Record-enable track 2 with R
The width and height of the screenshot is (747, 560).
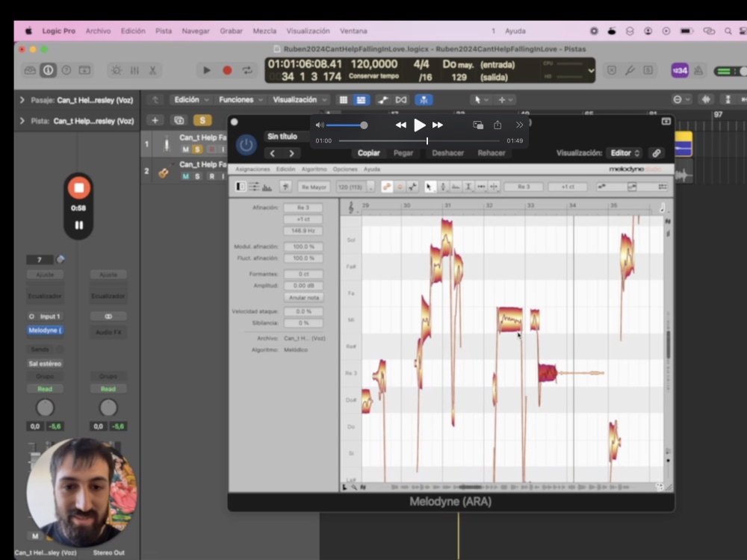click(x=211, y=176)
